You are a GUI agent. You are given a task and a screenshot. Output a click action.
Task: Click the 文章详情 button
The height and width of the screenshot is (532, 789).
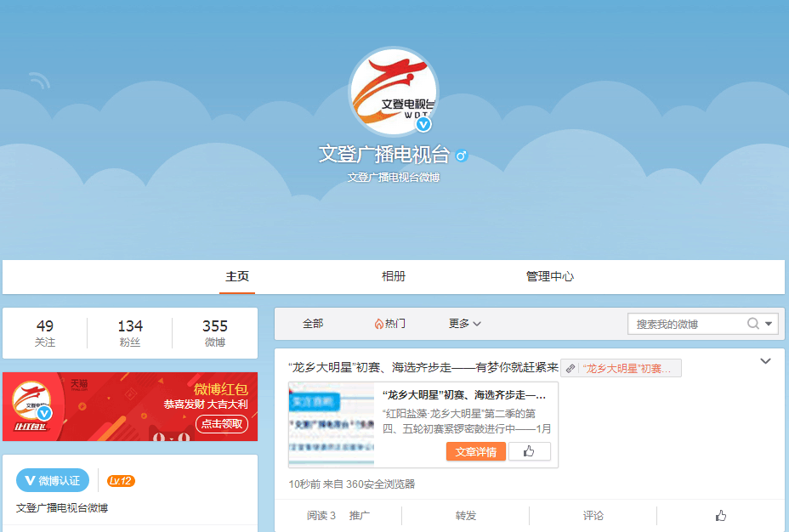[475, 451]
